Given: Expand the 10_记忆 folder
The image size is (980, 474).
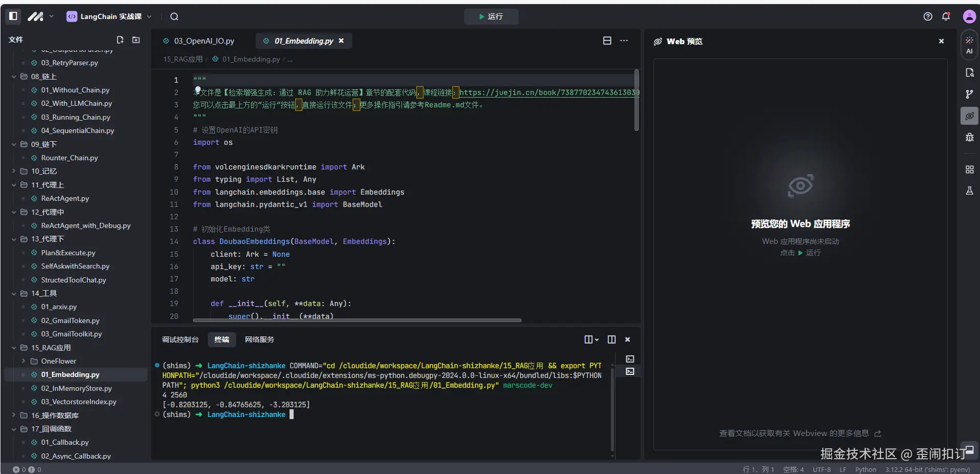Looking at the screenshot, I should point(44,171).
